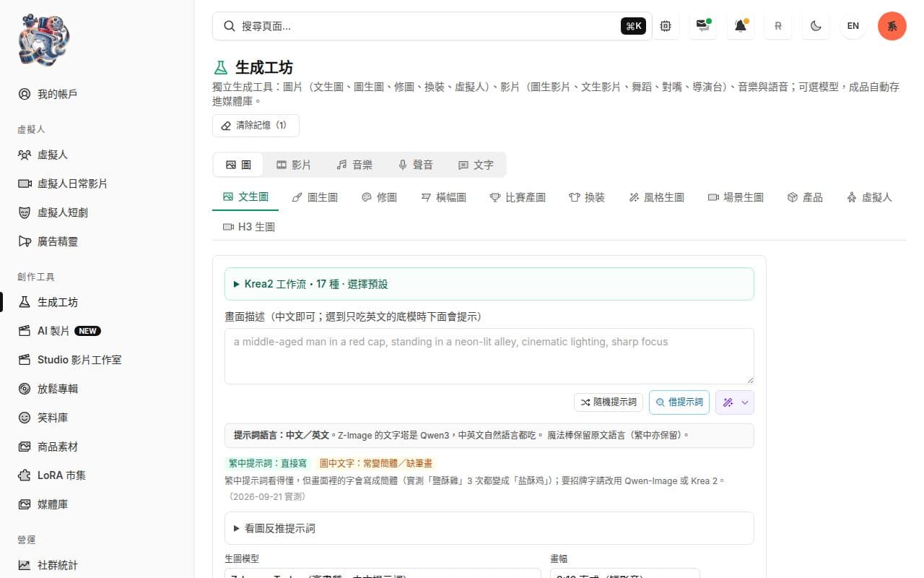Image resolution: width=924 pixels, height=578 pixels.
Task: Click the chip icon beside search
Action: 666,26
